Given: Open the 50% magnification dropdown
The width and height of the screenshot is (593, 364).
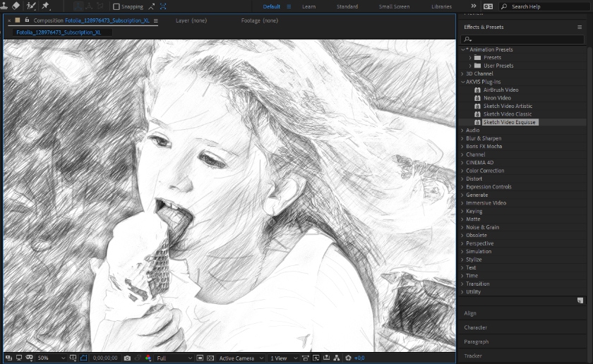Looking at the screenshot, I should pos(50,358).
